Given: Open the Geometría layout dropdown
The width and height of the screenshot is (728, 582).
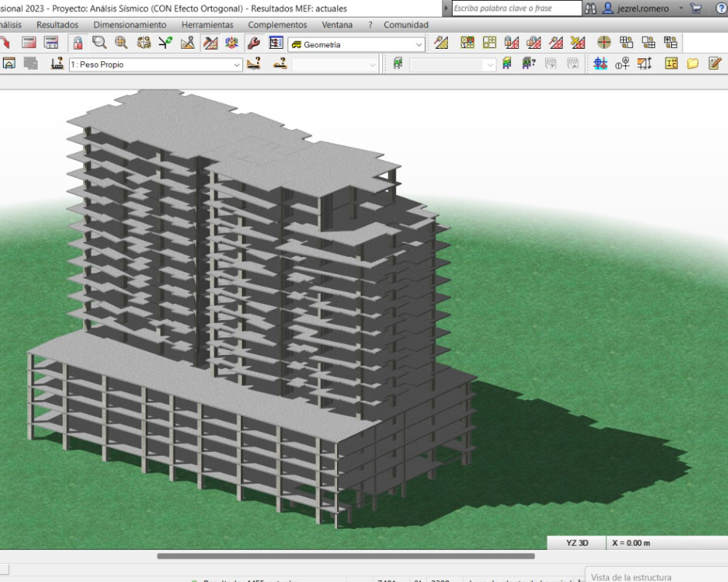Looking at the screenshot, I should coord(419,44).
